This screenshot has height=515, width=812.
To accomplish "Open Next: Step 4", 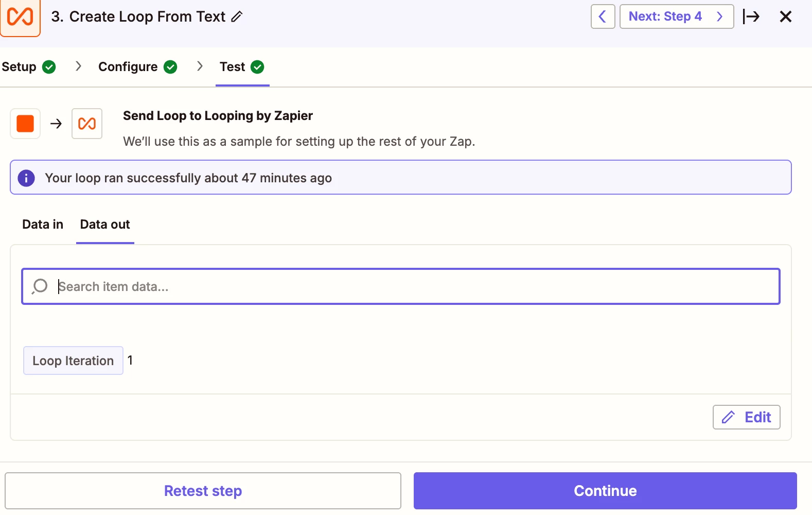I will [x=676, y=16].
